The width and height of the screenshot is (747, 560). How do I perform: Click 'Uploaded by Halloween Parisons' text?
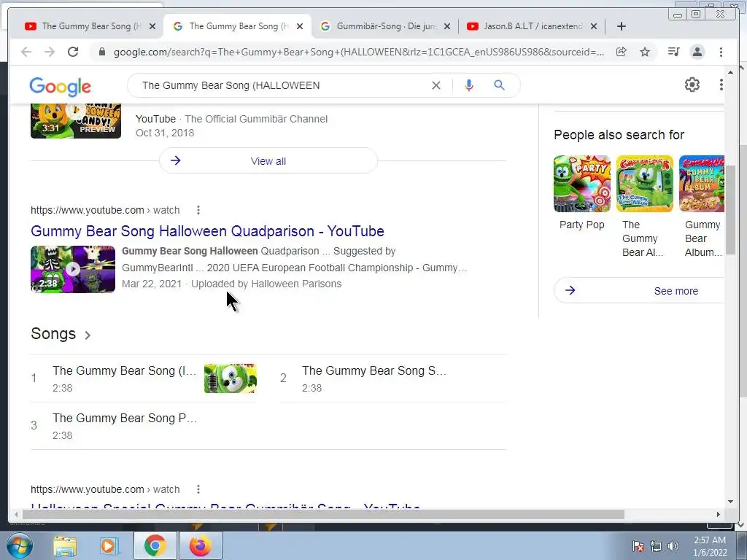(x=266, y=284)
